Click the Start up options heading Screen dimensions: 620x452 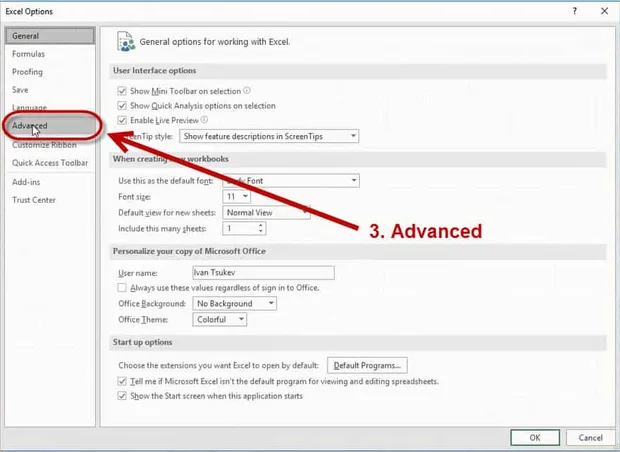142,342
